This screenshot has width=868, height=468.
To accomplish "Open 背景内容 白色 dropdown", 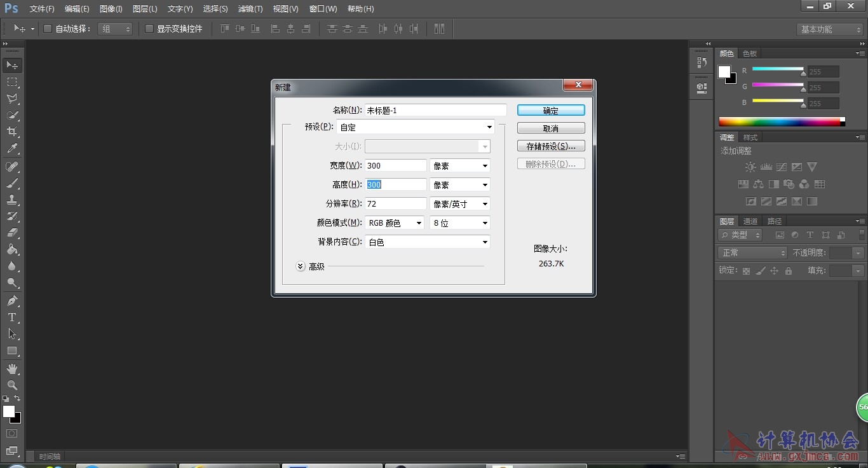I will tap(427, 242).
